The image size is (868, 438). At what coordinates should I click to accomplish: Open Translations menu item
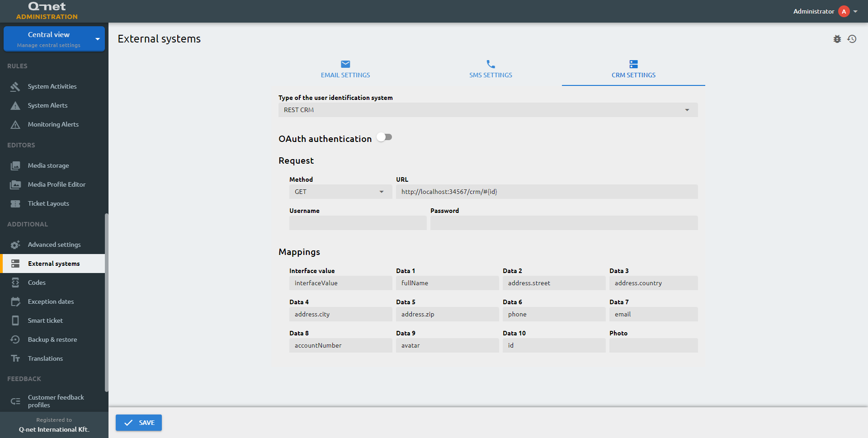point(52,358)
